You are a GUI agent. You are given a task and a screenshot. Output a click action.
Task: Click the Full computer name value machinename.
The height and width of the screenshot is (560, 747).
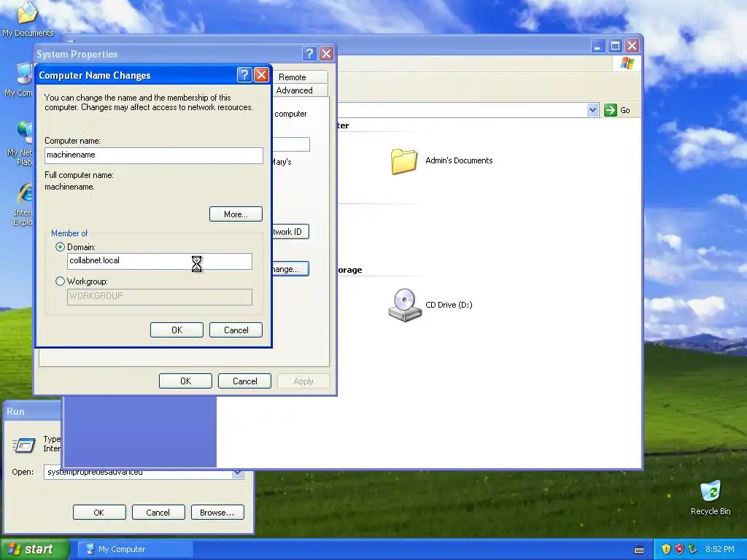coord(69,187)
